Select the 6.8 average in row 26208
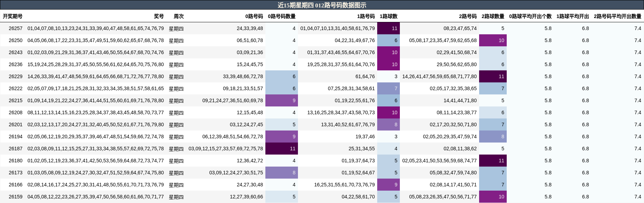 point(585,112)
